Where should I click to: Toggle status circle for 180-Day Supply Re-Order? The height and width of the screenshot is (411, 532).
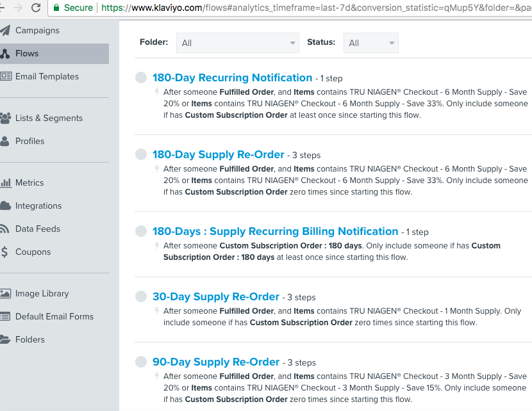[x=141, y=154]
